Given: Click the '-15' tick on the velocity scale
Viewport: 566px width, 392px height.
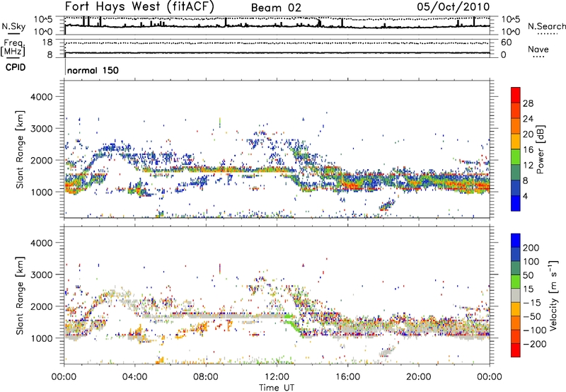Looking at the screenshot, I should click(532, 303).
